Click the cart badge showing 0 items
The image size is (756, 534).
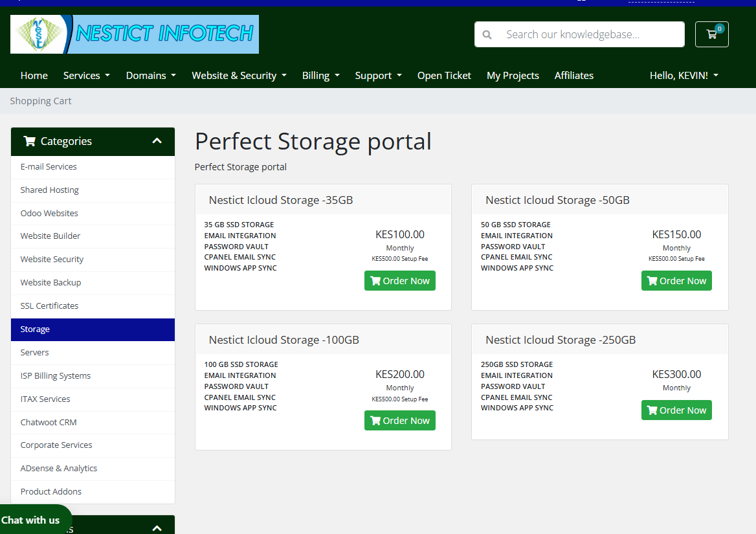tap(718, 28)
